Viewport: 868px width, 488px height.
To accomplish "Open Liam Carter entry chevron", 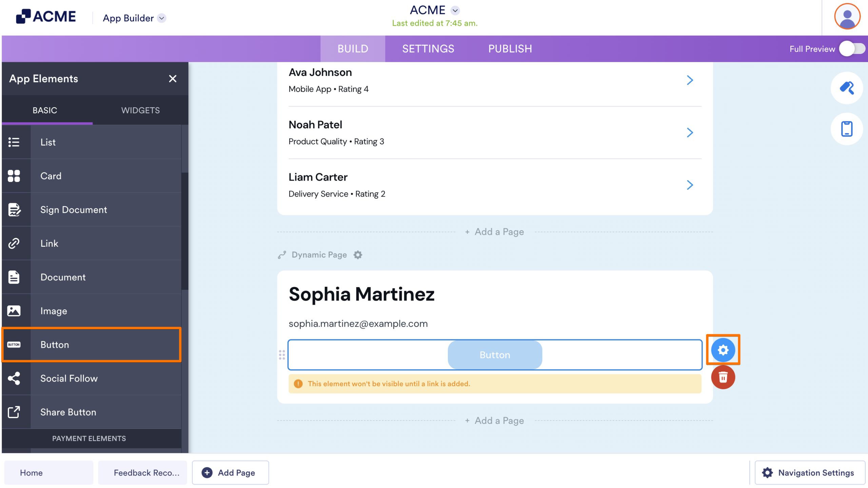I will tap(690, 185).
